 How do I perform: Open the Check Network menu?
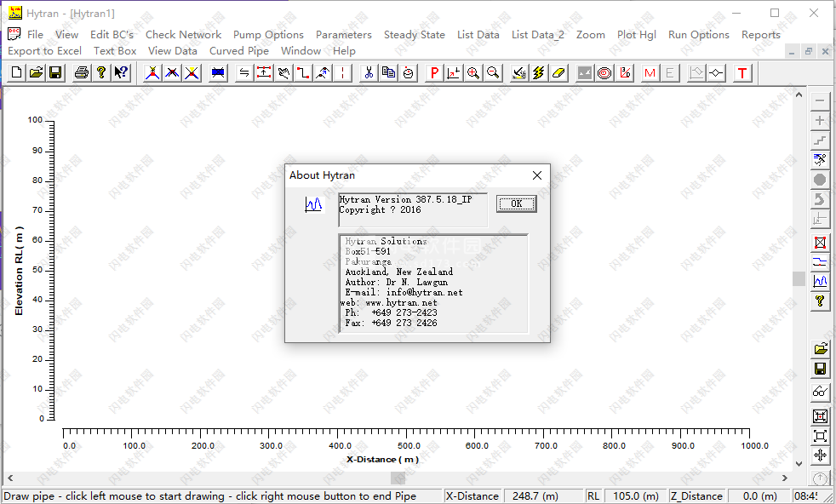pyautogui.click(x=183, y=35)
